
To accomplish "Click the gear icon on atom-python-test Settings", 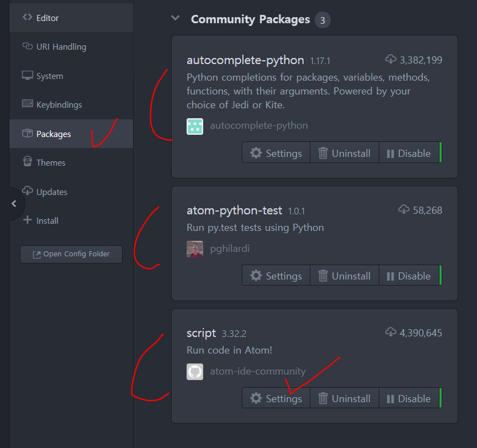I will (x=256, y=276).
